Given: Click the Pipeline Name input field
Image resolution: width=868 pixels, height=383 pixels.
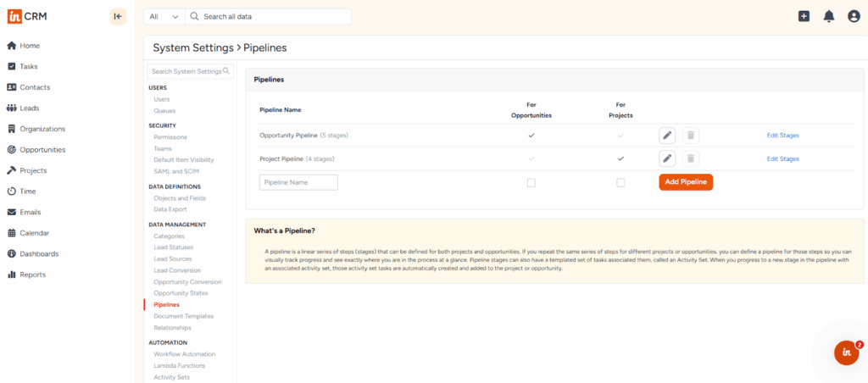Looking at the screenshot, I should point(298,182).
